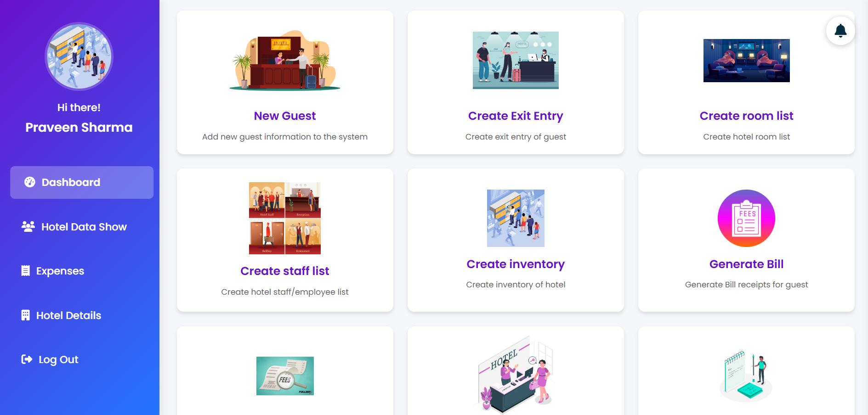Image resolution: width=868 pixels, height=415 pixels.
Task: Open the Dashboard menu item
Action: coord(82,182)
